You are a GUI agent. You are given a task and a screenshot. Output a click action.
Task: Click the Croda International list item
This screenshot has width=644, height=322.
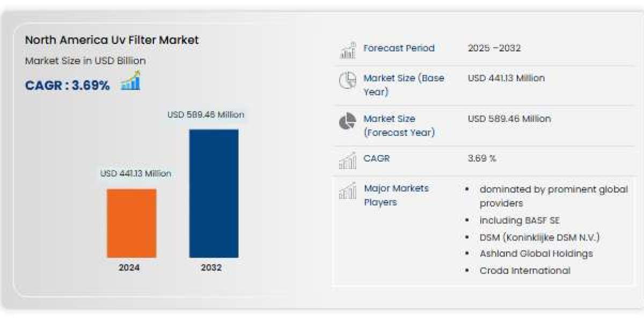(524, 270)
